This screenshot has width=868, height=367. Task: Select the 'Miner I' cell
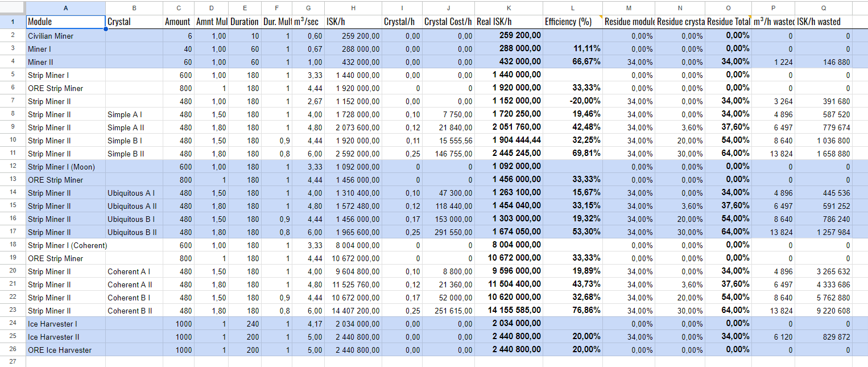tap(65, 49)
